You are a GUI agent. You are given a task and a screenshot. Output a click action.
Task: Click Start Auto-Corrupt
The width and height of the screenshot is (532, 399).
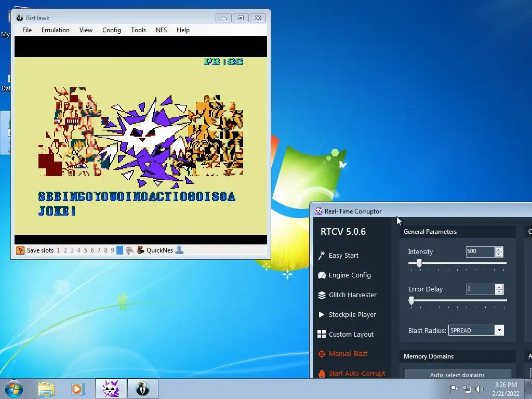[357, 373]
